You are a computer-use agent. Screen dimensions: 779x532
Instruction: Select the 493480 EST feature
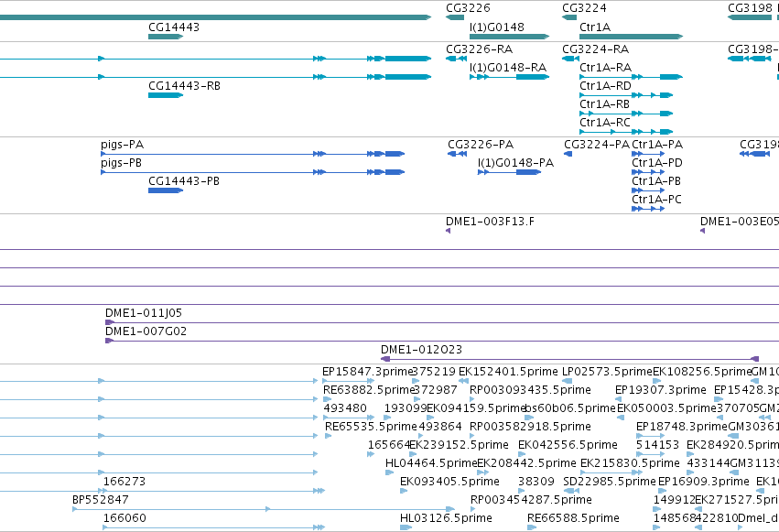tap(348, 418)
